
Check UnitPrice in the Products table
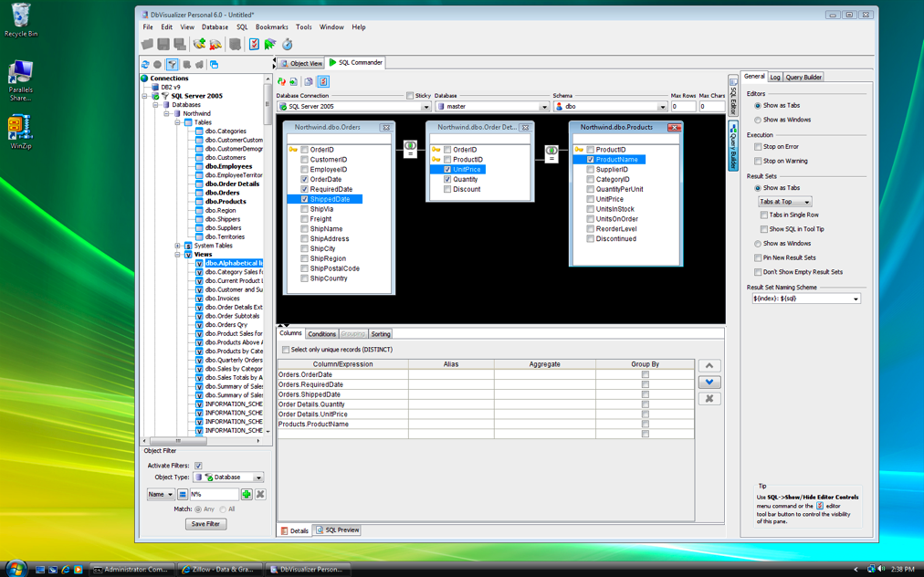[590, 199]
